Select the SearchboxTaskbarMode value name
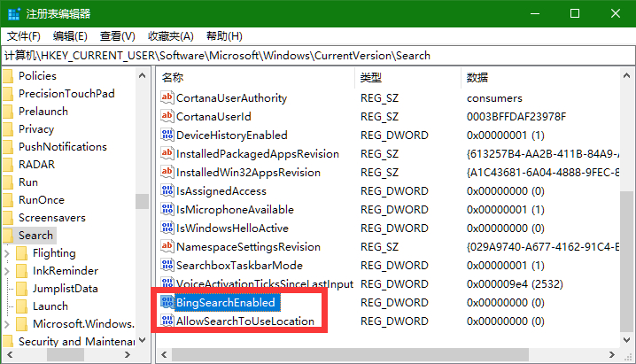Viewport: 636px width, 364px height. [239, 266]
